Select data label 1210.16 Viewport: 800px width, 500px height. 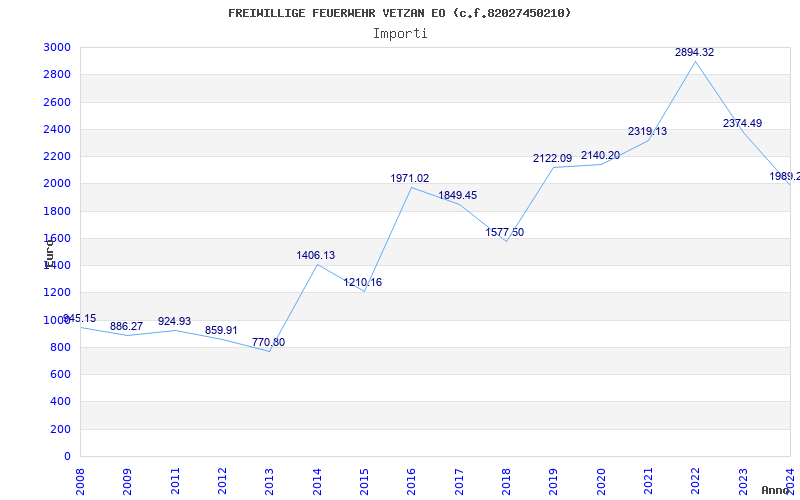tap(362, 282)
